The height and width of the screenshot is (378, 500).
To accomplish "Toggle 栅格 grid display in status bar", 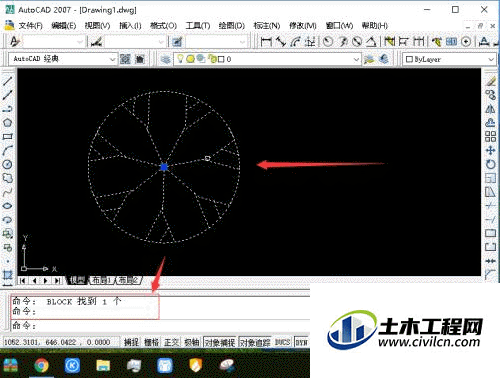I will point(152,342).
